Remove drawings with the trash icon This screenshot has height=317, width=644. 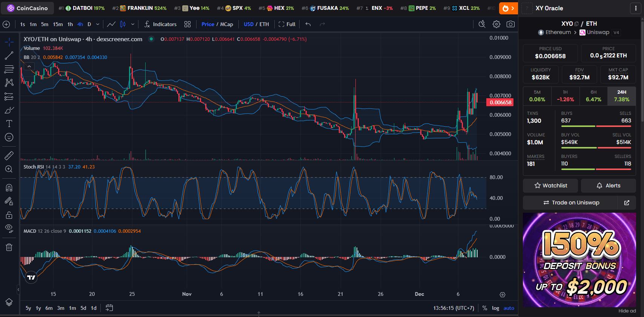point(9,247)
